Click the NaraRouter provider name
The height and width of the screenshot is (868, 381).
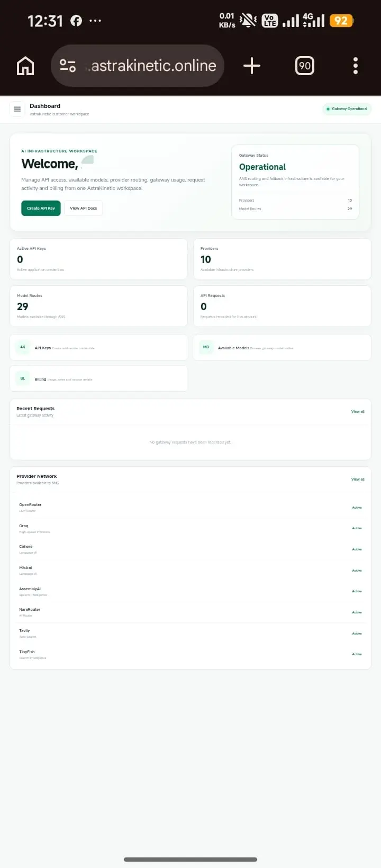30,610
